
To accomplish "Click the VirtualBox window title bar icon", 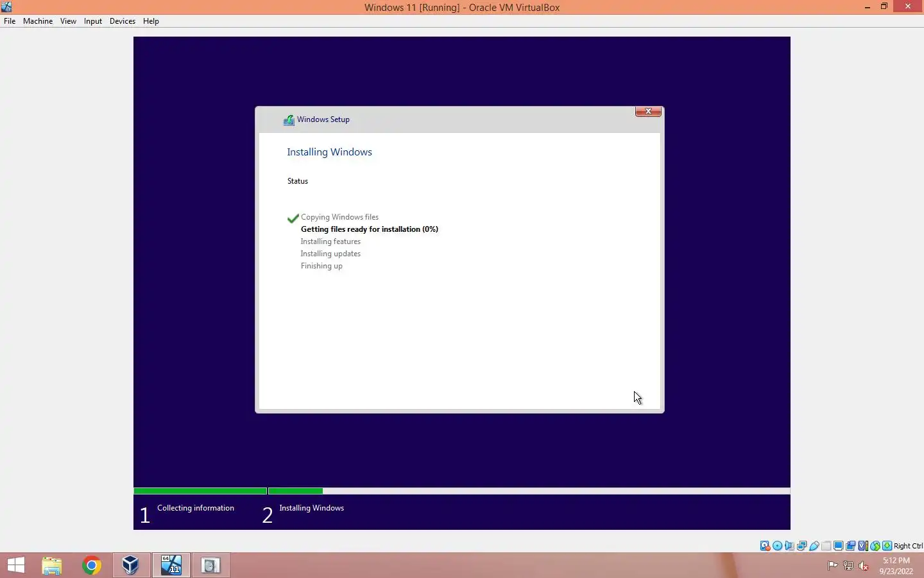I will coord(6,7).
